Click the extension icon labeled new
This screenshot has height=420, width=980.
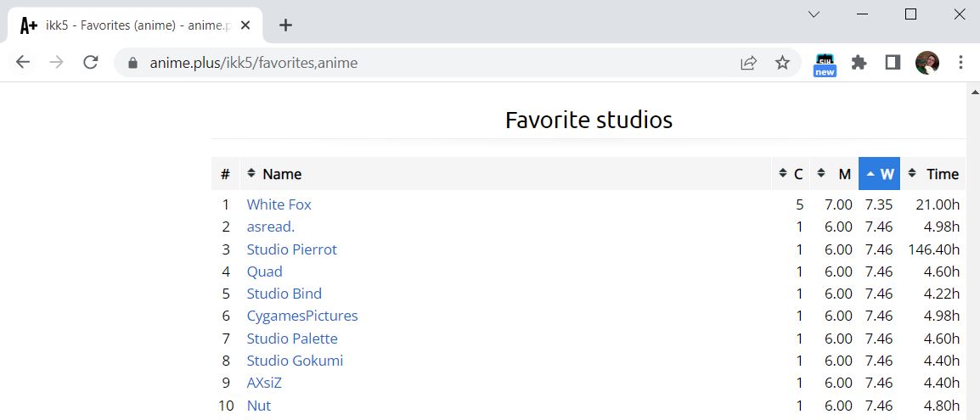(825, 64)
